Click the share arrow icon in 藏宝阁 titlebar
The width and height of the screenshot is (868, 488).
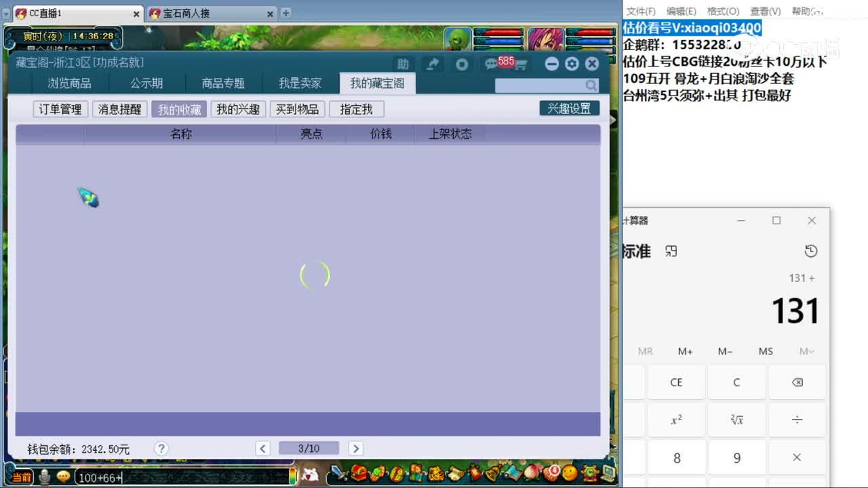(432, 64)
